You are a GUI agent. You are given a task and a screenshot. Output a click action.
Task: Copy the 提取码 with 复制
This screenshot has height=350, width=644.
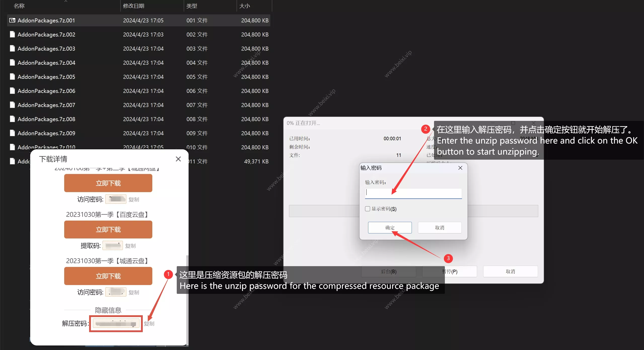coord(130,246)
